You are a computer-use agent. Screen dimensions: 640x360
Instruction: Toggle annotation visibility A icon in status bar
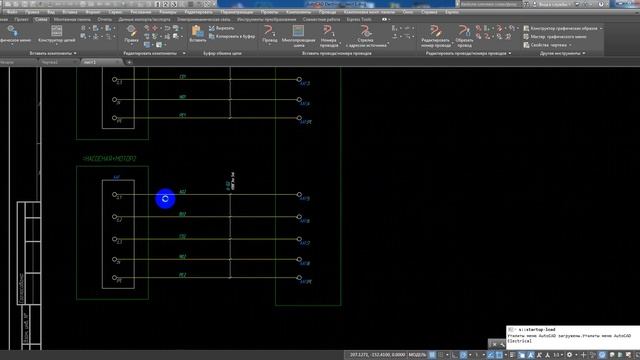530,355
